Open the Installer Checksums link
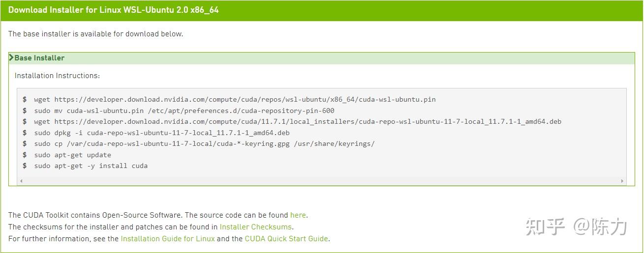 pos(256,227)
